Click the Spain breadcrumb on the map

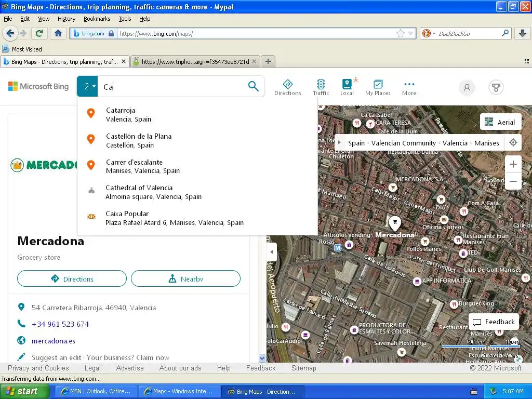coord(356,143)
